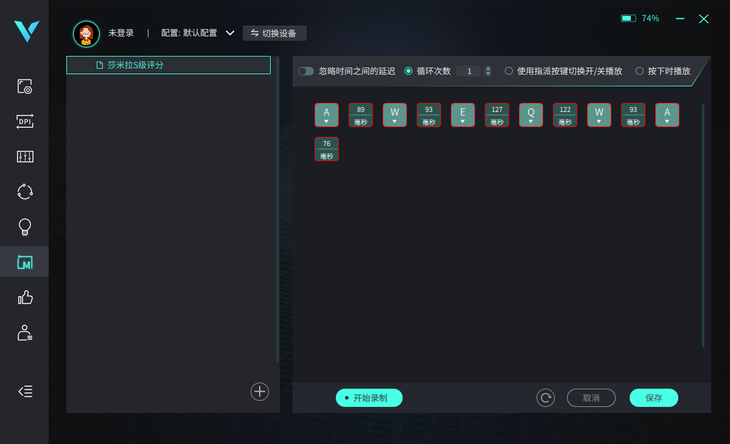The image size is (730, 444).
Task: Select the 循环次数 radio button
Action: click(408, 71)
